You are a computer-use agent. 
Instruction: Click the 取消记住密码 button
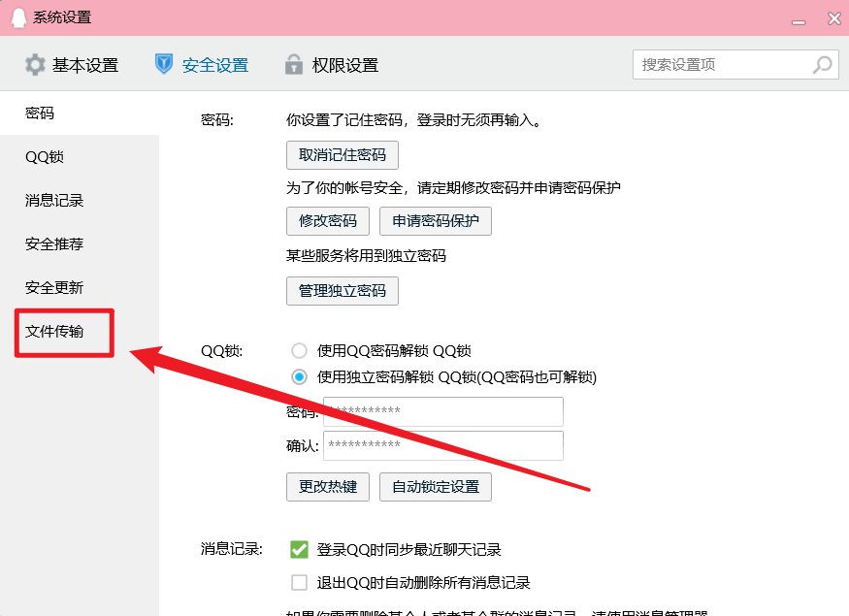coord(343,155)
